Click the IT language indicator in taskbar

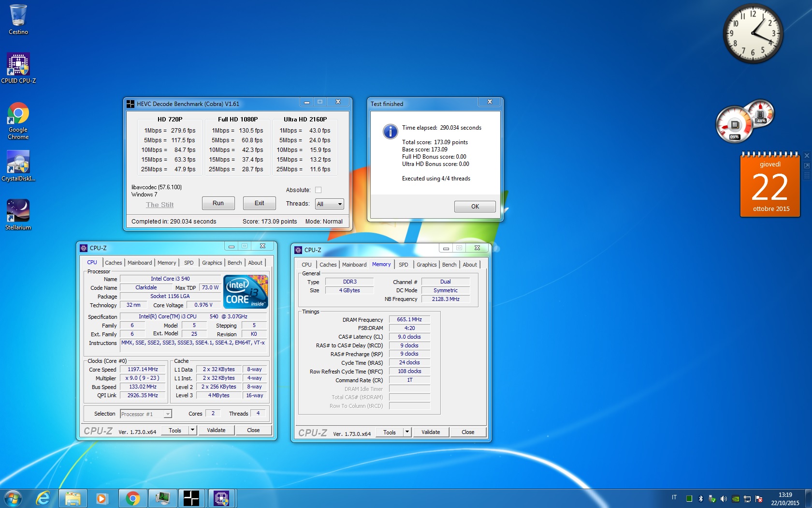point(674,497)
